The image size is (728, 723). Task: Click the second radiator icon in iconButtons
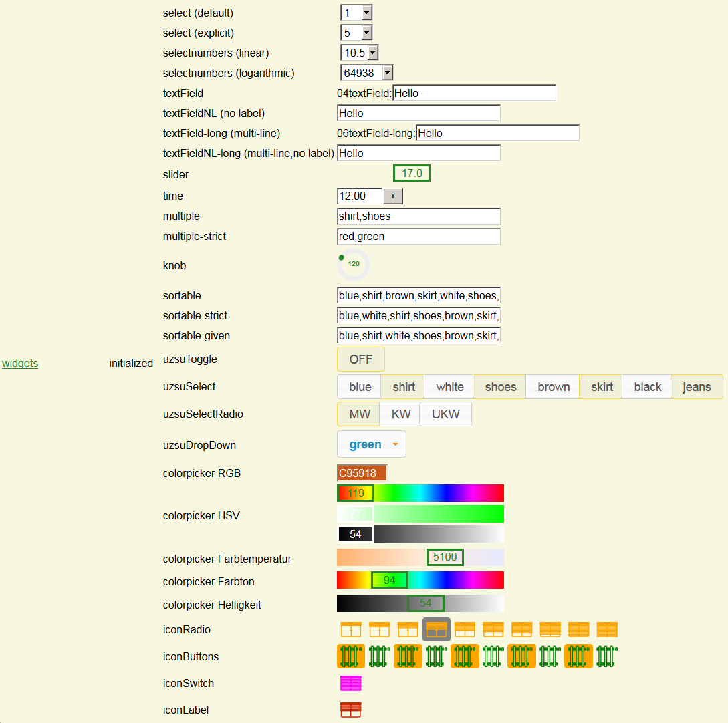(x=379, y=656)
